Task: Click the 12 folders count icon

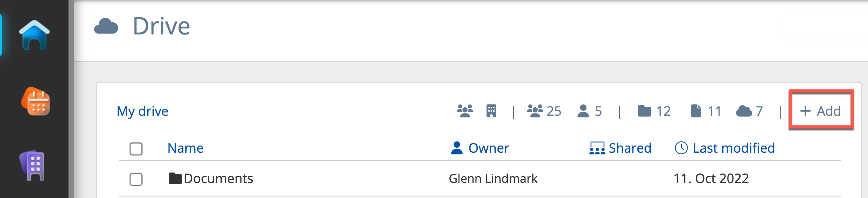Action: pyautogui.click(x=644, y=111)
